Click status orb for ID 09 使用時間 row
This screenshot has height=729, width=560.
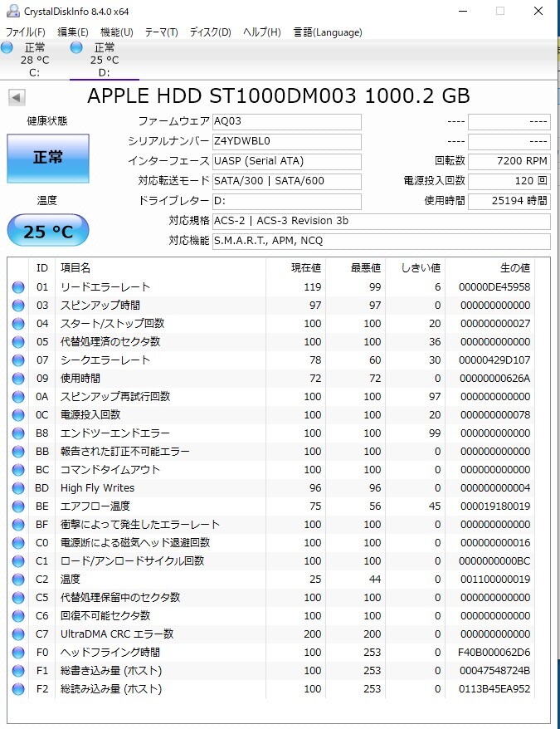click(18, 379)
